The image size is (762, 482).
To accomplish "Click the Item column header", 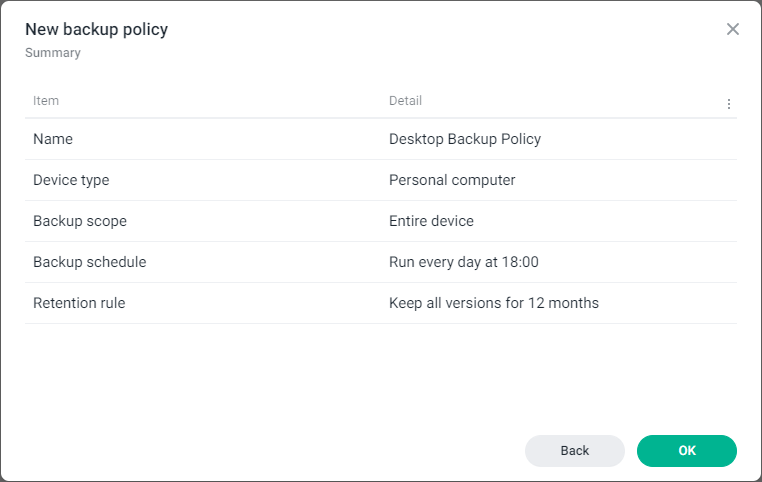I will pos(46,101).
